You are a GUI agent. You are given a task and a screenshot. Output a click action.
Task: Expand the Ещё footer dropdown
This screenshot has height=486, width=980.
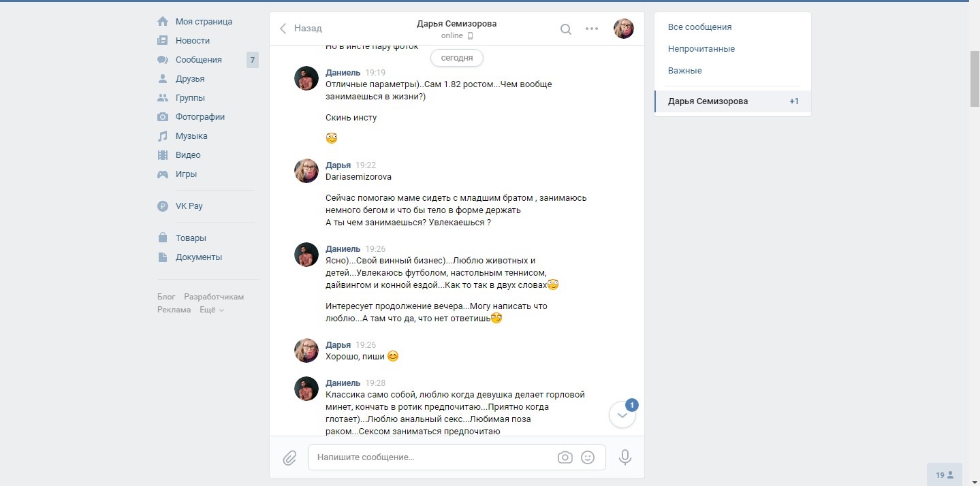point(211,310)
